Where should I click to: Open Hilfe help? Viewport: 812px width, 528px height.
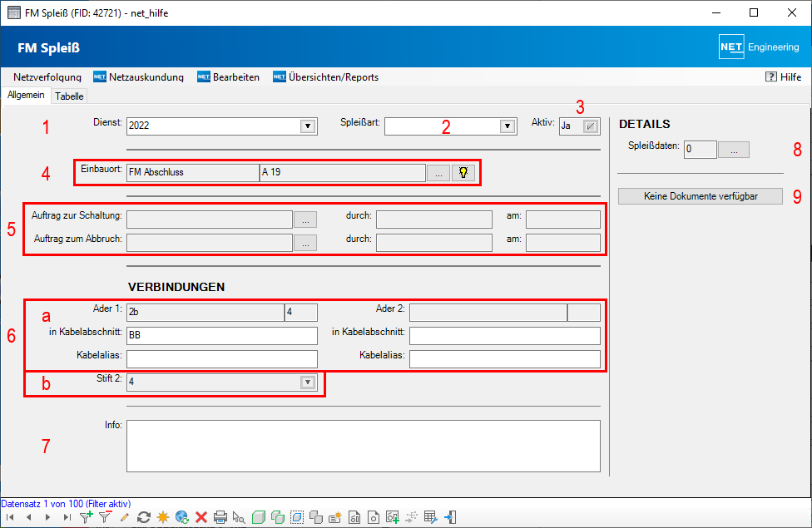(783, 77)
